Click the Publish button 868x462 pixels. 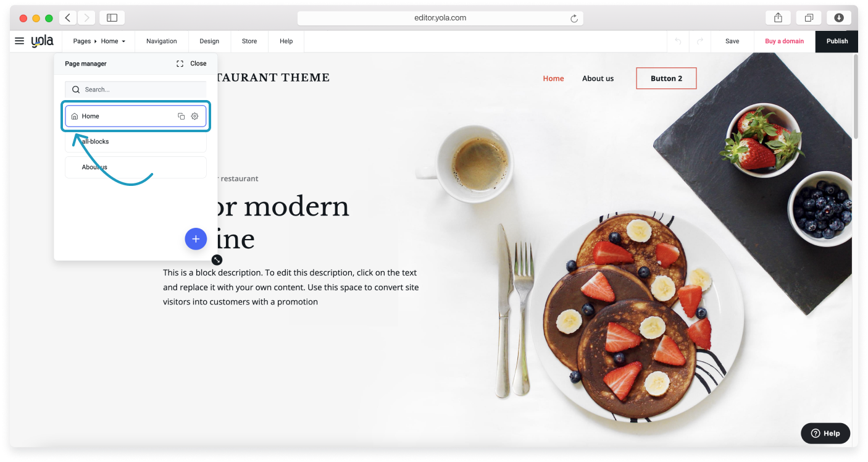tap(837, 41)
